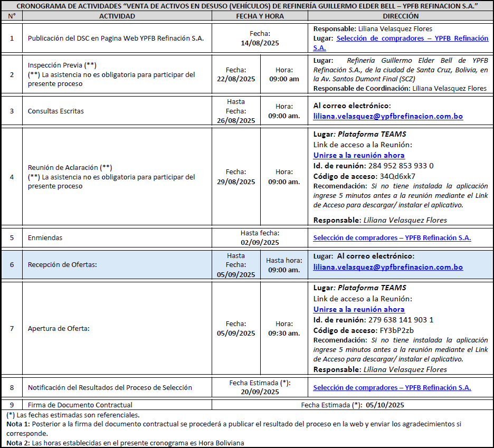Click the date '29/08/2025'
Image resolution: width=494 pixels, height=448 pixels.
pyautogui.click(x=236, y=182)
